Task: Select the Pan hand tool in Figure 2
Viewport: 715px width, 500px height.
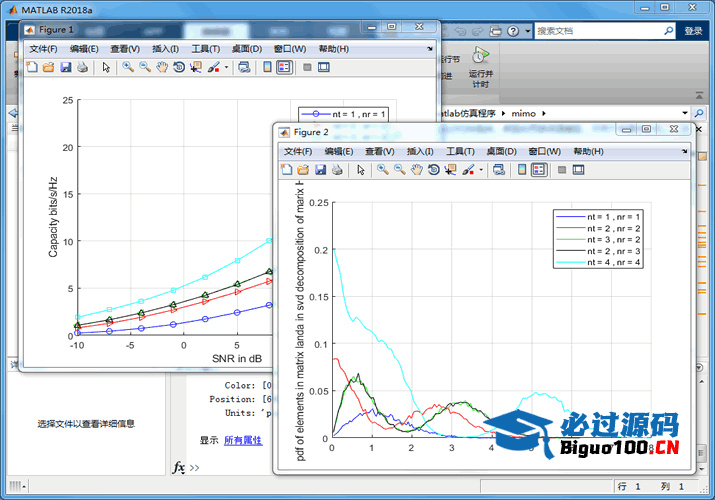Action: click(417, 170)
